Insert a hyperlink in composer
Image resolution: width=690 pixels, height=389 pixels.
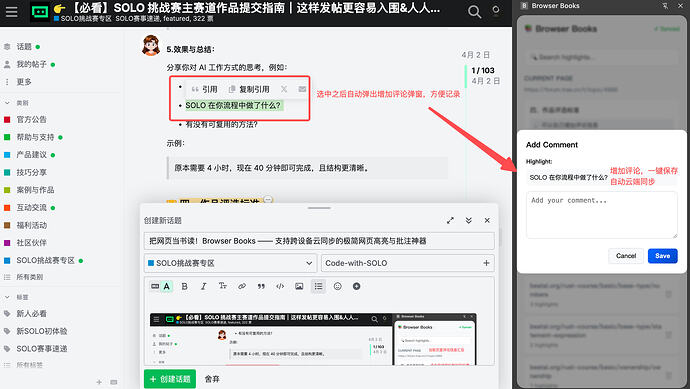(242, 286)
